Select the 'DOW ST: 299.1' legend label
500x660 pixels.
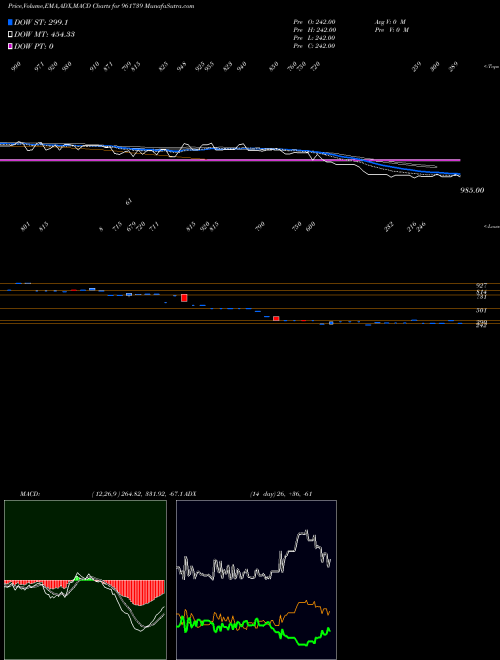[x=41, y=22]
